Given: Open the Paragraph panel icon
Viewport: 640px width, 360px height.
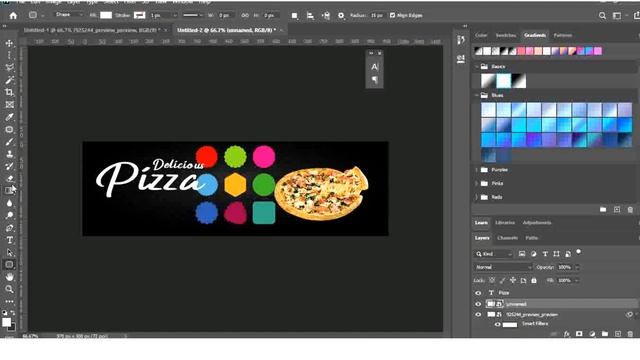Looking at the screenshot, I should [x=374, y=80].
